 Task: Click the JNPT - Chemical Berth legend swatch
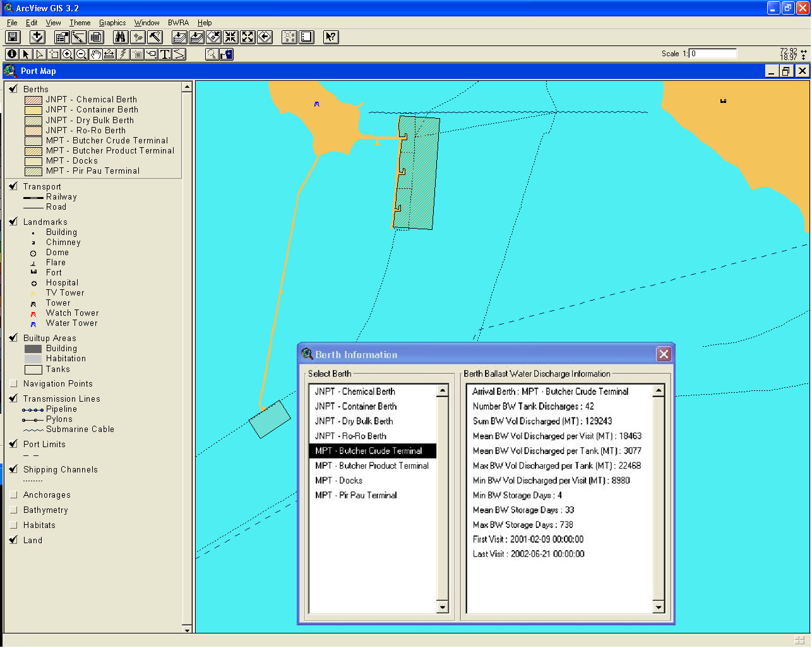(33, 100)
